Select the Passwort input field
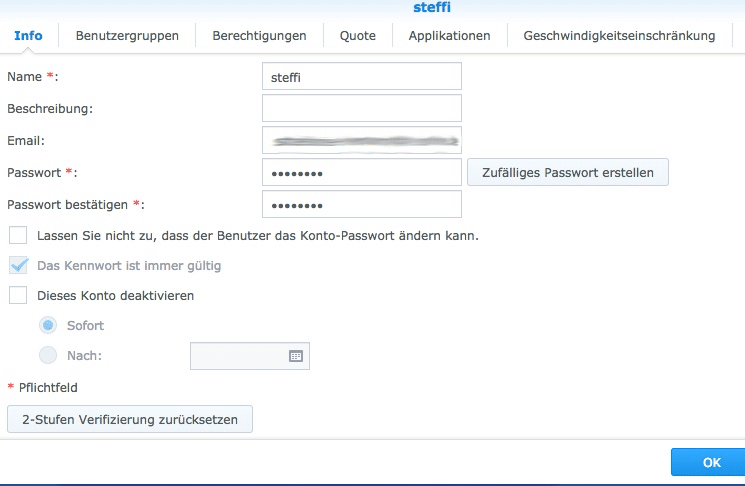Viewport: 745px width, 486px height. coord(361,172)
